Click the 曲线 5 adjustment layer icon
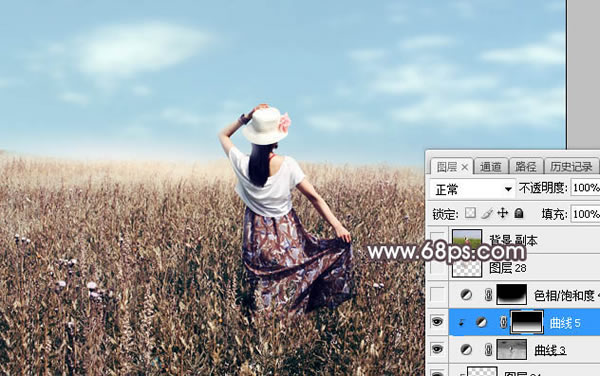 coord(481,322)
